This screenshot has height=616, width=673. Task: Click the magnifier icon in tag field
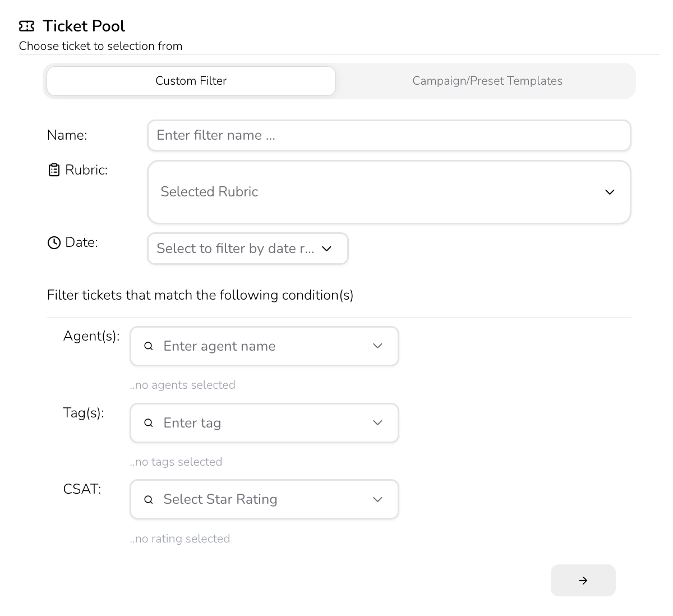pos(149,423)
